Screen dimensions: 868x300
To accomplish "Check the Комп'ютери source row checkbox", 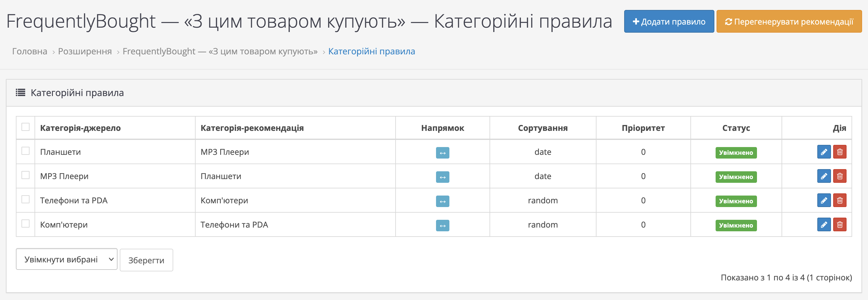I will tap(26, 224).
